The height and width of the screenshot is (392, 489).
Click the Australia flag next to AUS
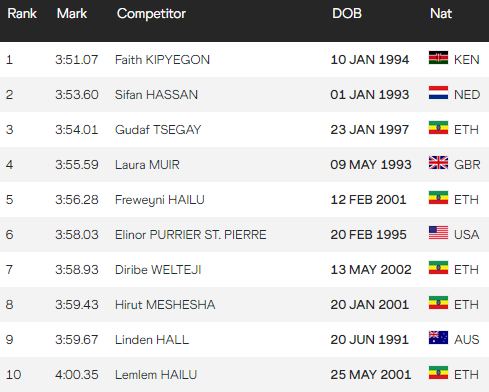point(438,338)
